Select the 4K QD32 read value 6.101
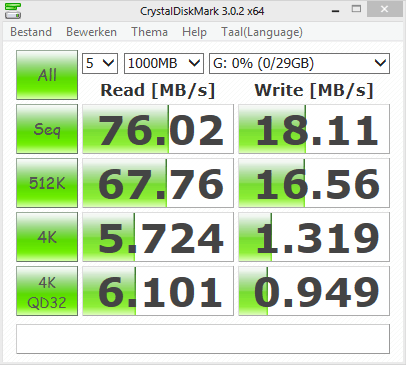The width and height of the screenshot is (406, 365). (x=158, y=291)
